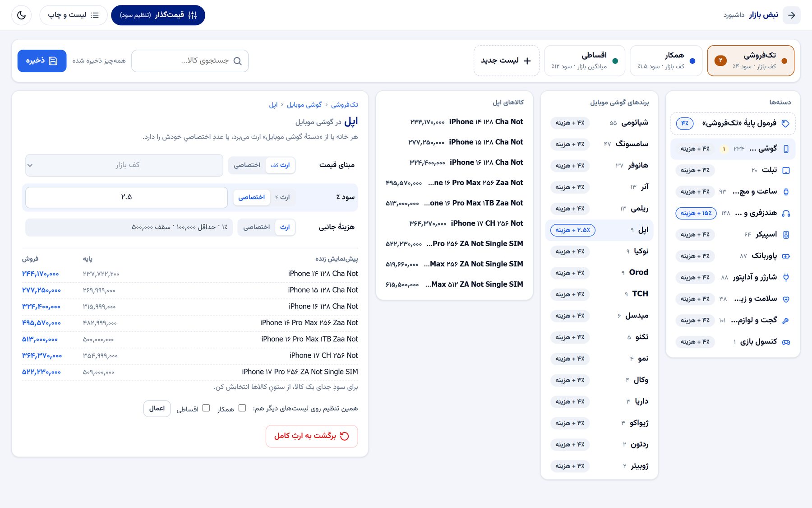Click the plus icon on لیست جدید

click(x=527, y=61)
